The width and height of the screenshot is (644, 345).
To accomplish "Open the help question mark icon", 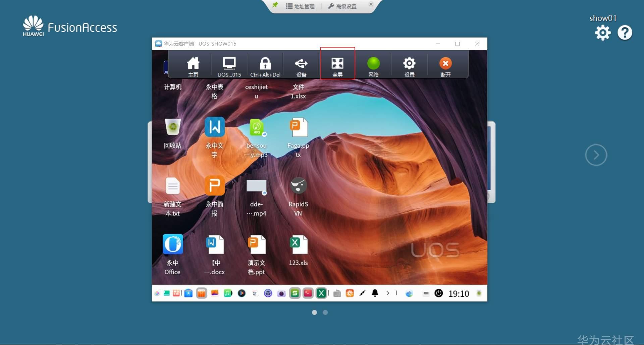I will tap(625, 33).
